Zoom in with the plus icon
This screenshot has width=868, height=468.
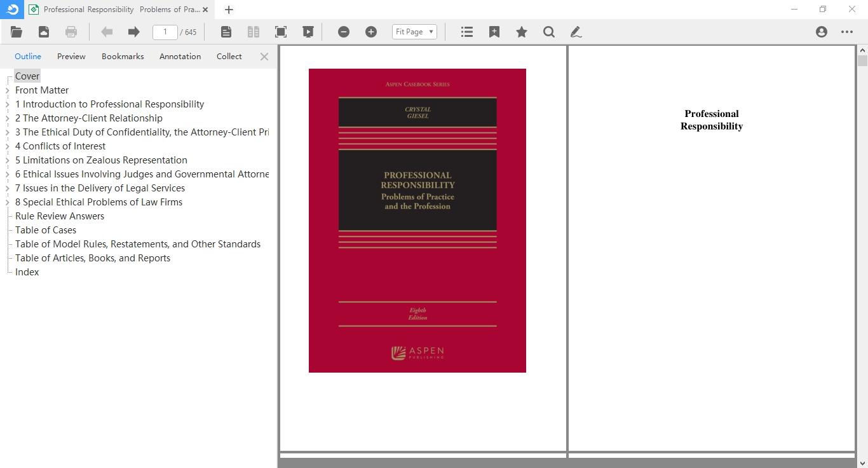371,32
